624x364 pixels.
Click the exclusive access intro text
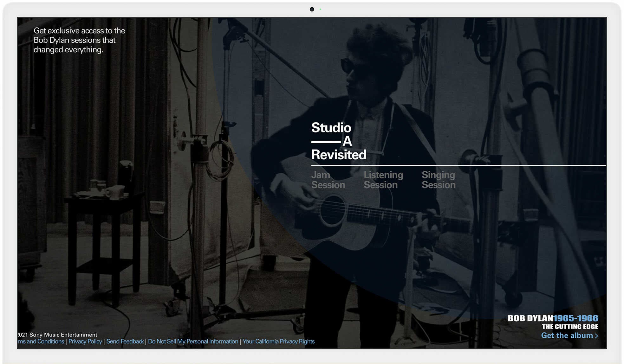[79, 40]
